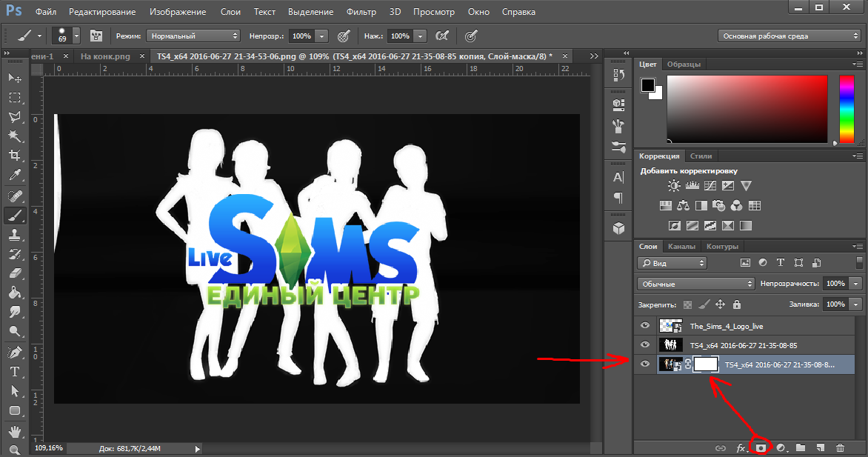Open the 3D panel cube icon
868x457 pixels.
tap(619, 227)
